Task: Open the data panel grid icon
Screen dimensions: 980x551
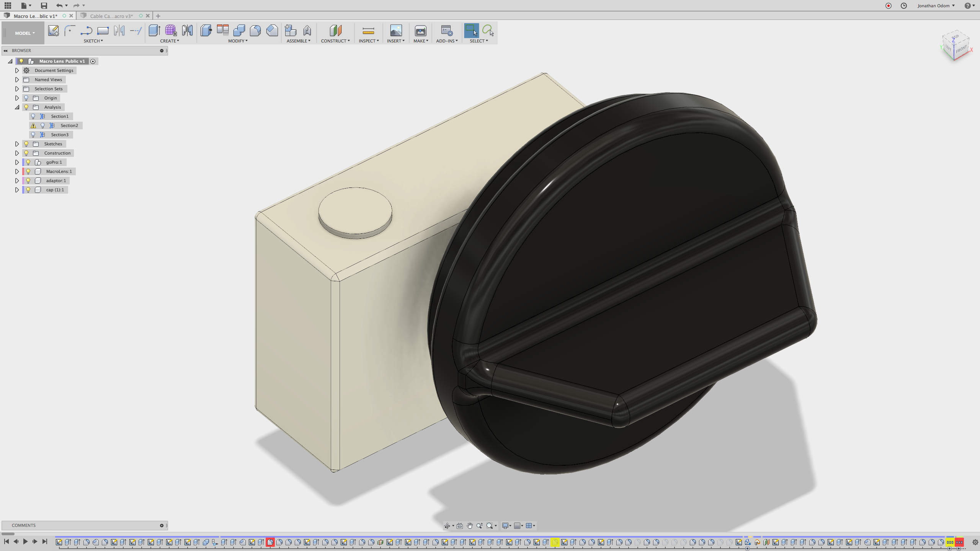Action: point(8,5)
